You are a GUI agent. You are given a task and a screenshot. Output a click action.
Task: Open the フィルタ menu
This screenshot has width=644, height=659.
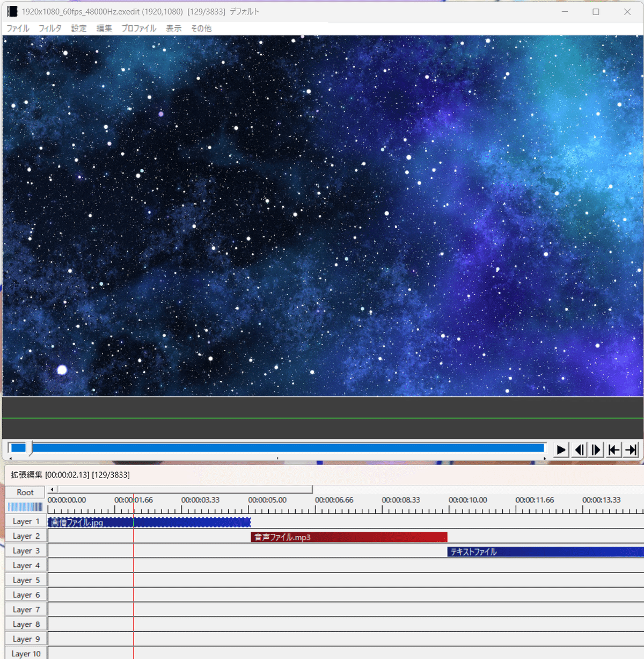click(50, 28)
